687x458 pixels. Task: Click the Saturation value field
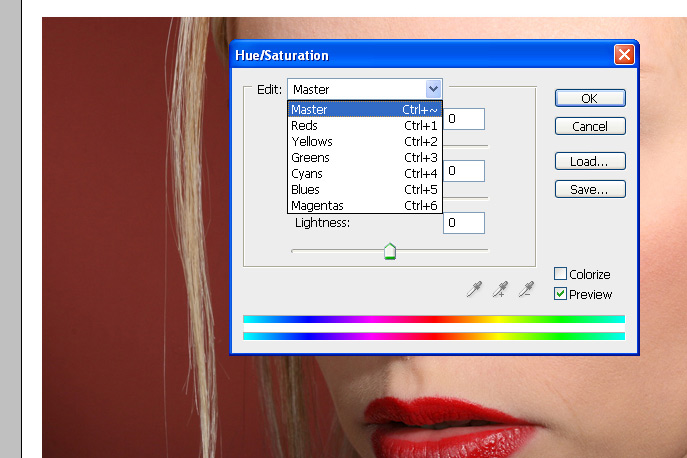coord(464,171)
